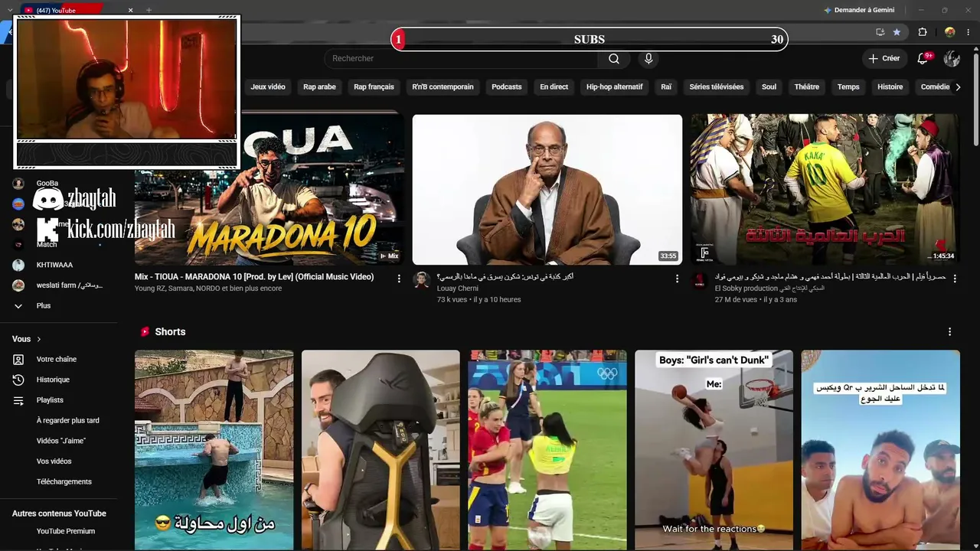980x551 pixels.
Task: Filter by R'n'B contemporain
Action: point(443,87)
